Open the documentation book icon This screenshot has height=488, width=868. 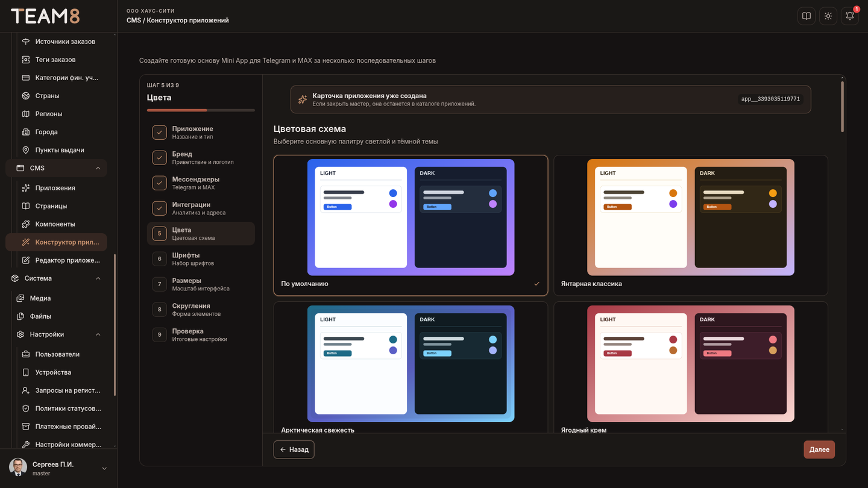[807, 16]
